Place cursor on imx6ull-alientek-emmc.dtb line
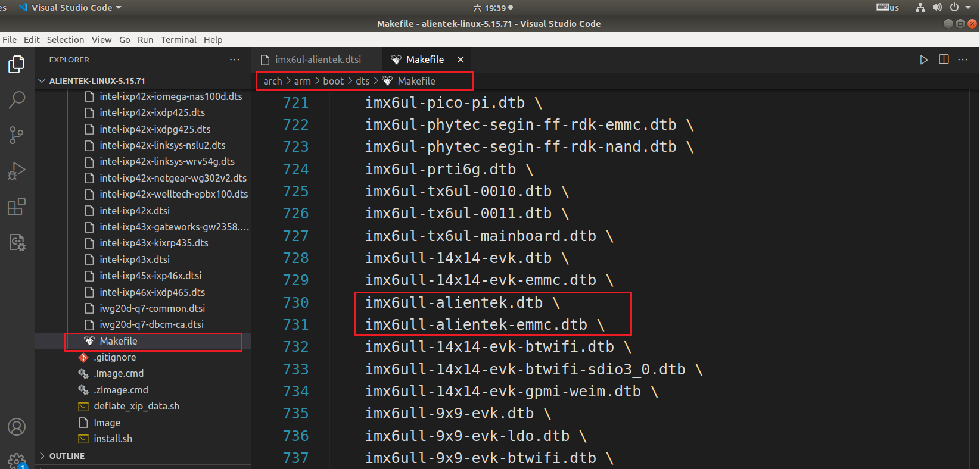980x469 pixels. click(x=484, y=324)
